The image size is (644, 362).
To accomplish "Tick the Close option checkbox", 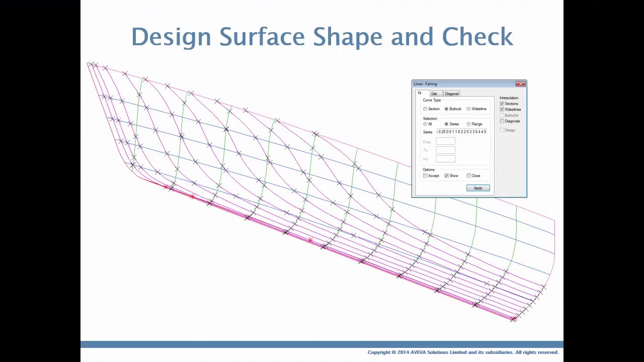I will pyautogui.click(x=468, y=176).
